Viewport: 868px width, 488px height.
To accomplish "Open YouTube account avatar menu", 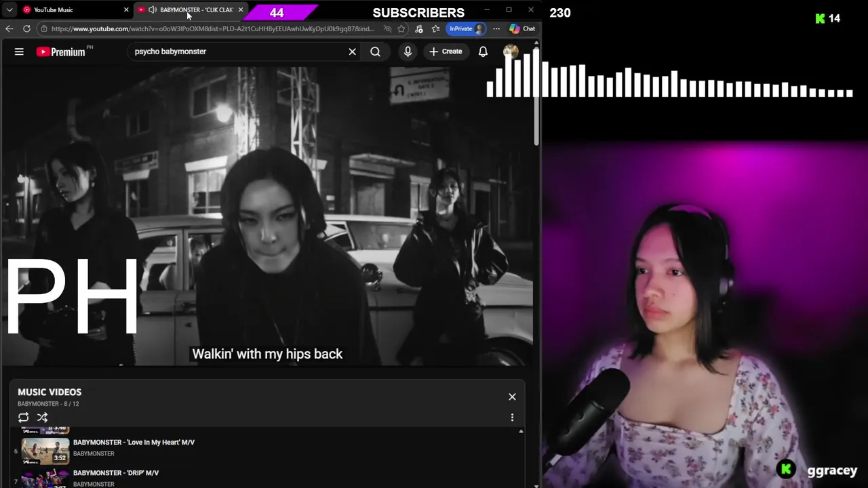I will coord(511,52).
